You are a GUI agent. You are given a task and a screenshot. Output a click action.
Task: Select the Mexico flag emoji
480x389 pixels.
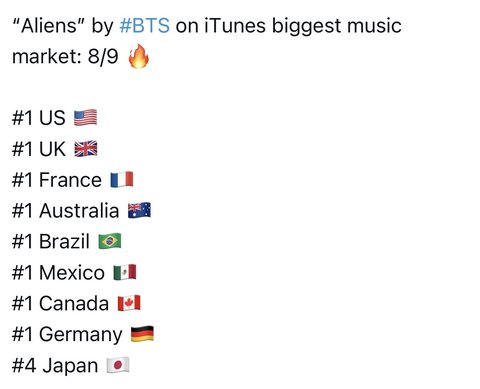click(125, 272)
